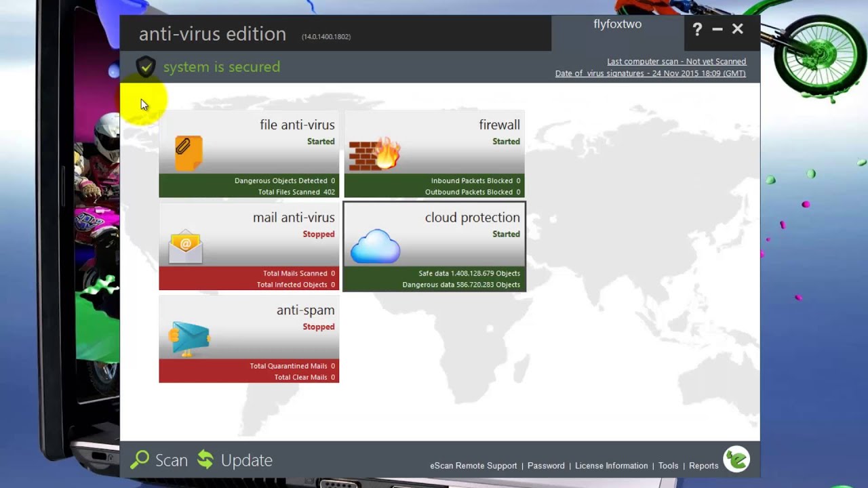Open the mail anti-virus module title
This screenshot has height=488, width=868.
[294, 218]
